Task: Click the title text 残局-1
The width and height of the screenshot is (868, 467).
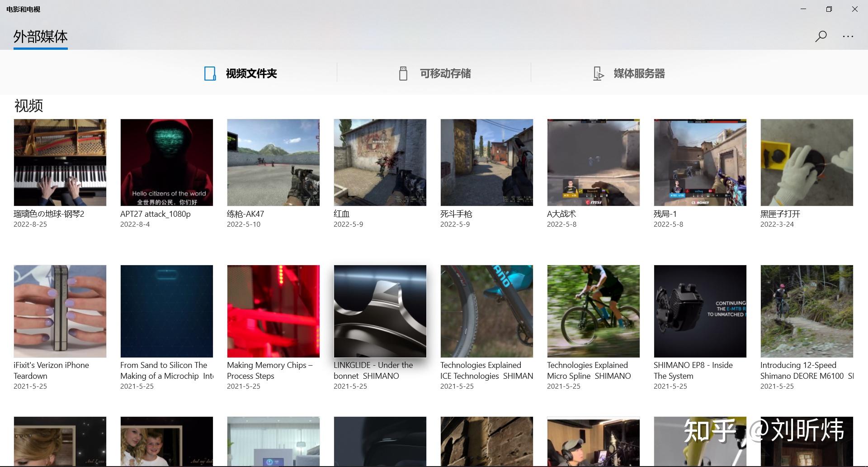Action: pyautogui.click(x=665, y=214)
